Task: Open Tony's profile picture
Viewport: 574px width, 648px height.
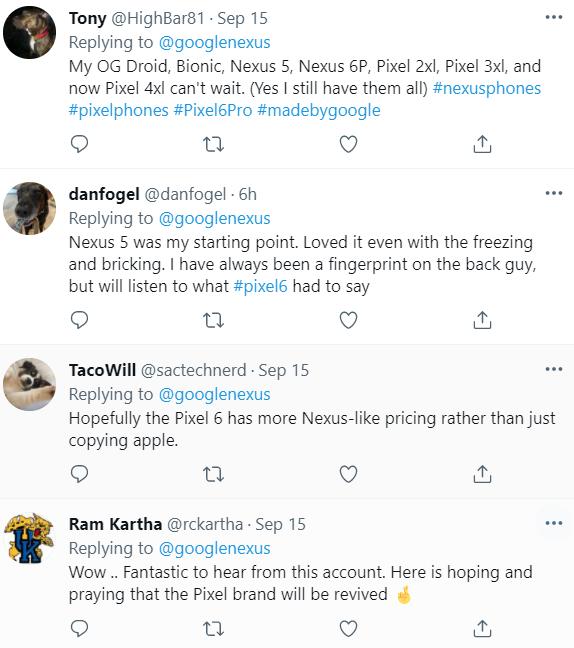Action: coord(29,32)
